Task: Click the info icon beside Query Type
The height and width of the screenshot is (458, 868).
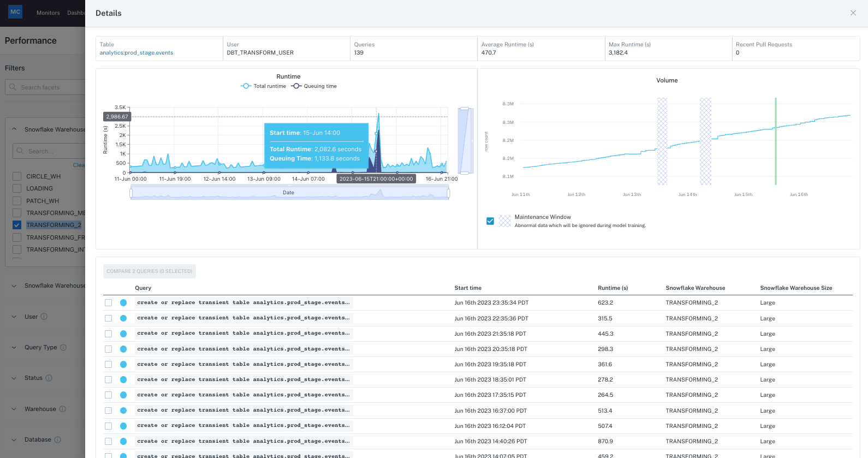Action: 63,347
